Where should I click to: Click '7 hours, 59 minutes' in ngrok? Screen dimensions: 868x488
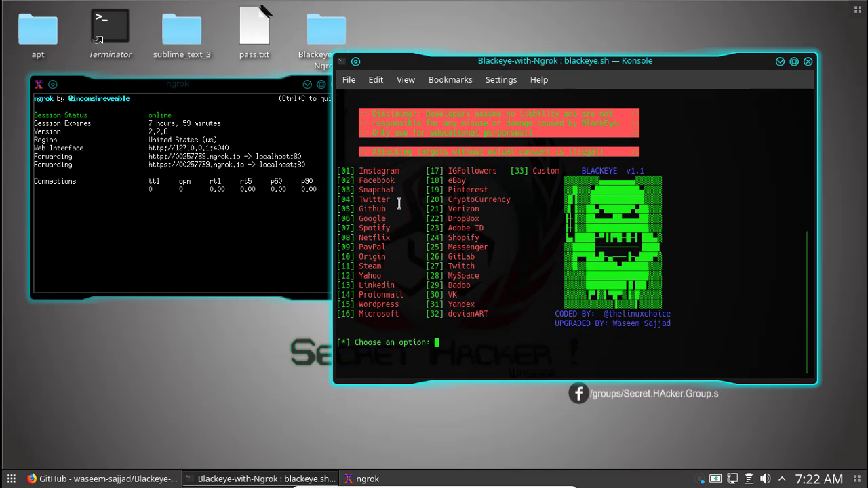[x=184, y=123]
